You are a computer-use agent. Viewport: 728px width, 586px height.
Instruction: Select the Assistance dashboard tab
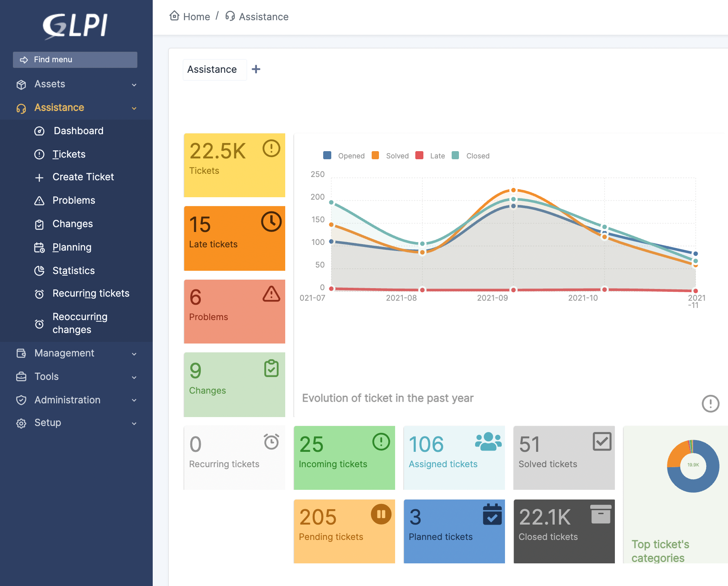tap(212, 70)
